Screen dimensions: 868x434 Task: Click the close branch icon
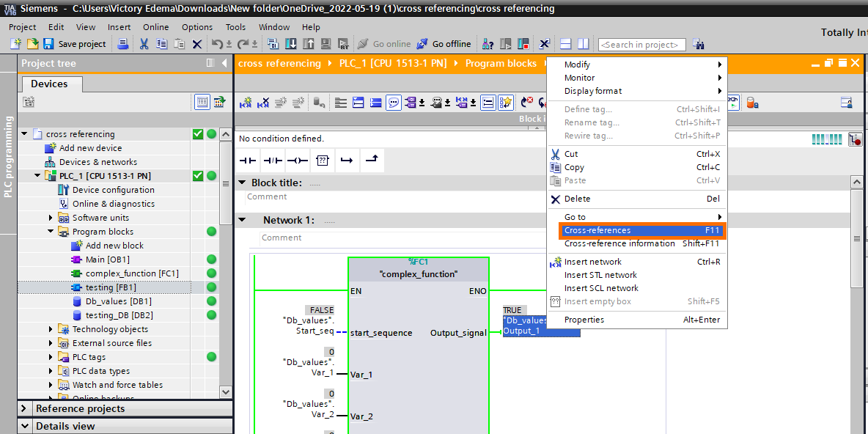pos(372,160)
